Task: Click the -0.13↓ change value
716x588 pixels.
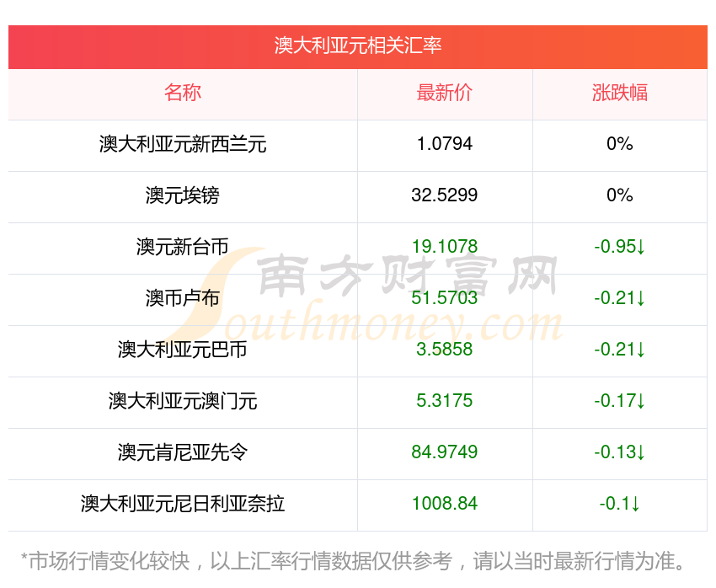Action: pyautogui.click(x=620, y=452)
